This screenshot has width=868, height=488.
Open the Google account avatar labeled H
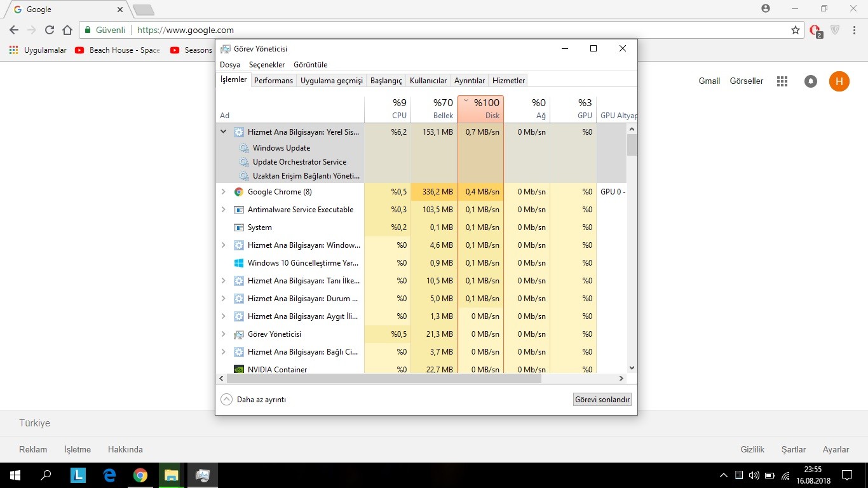click(839, 81)
